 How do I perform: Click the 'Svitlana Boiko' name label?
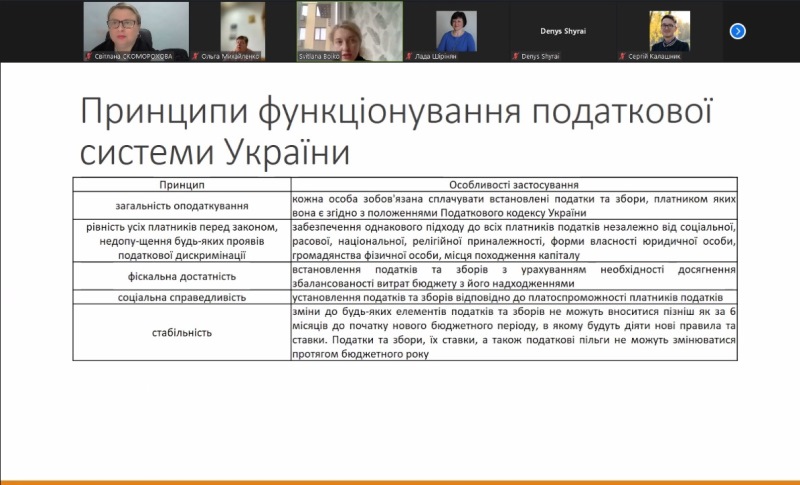coord(319,57)
